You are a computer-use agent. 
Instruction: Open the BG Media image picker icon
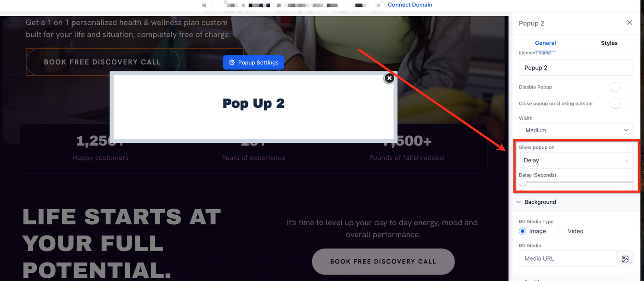625,259
